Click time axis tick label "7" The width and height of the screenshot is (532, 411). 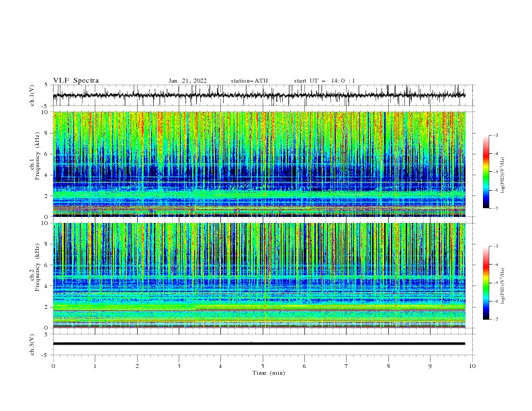(x=347, y=366)
